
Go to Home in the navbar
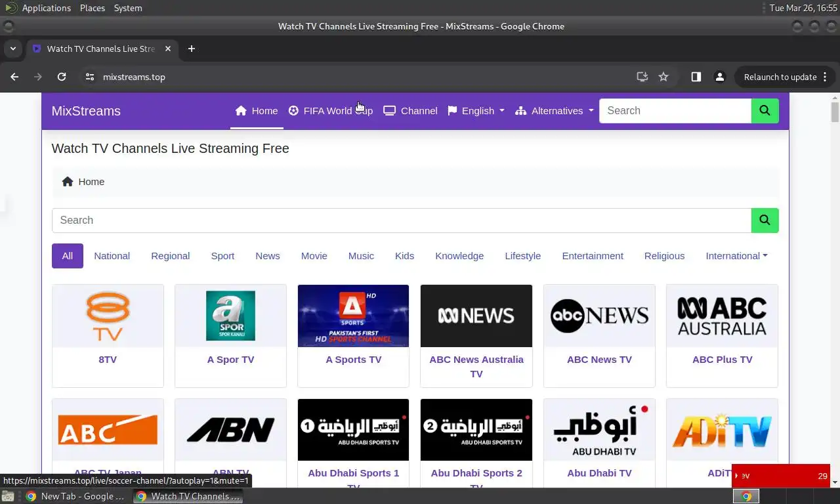coord(257,111)
